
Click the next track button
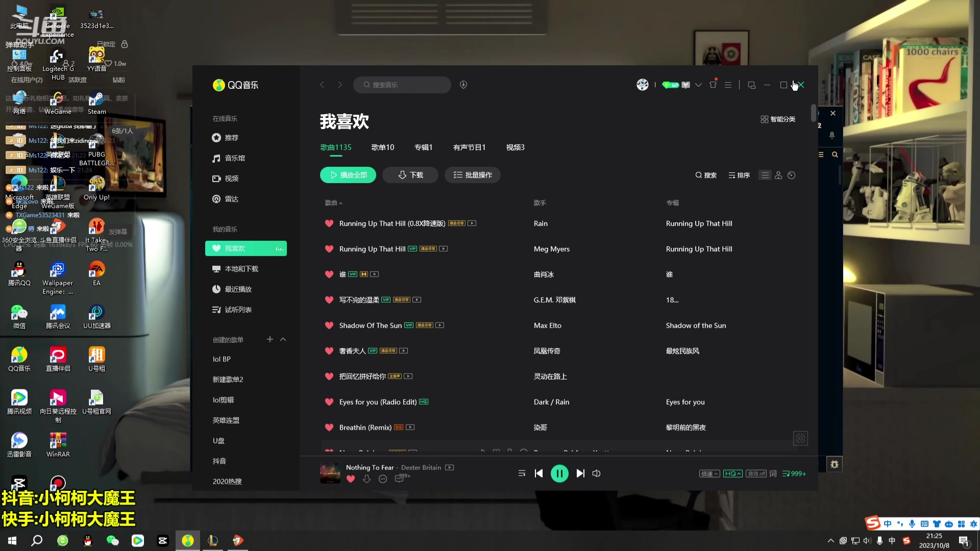(579, 473)
